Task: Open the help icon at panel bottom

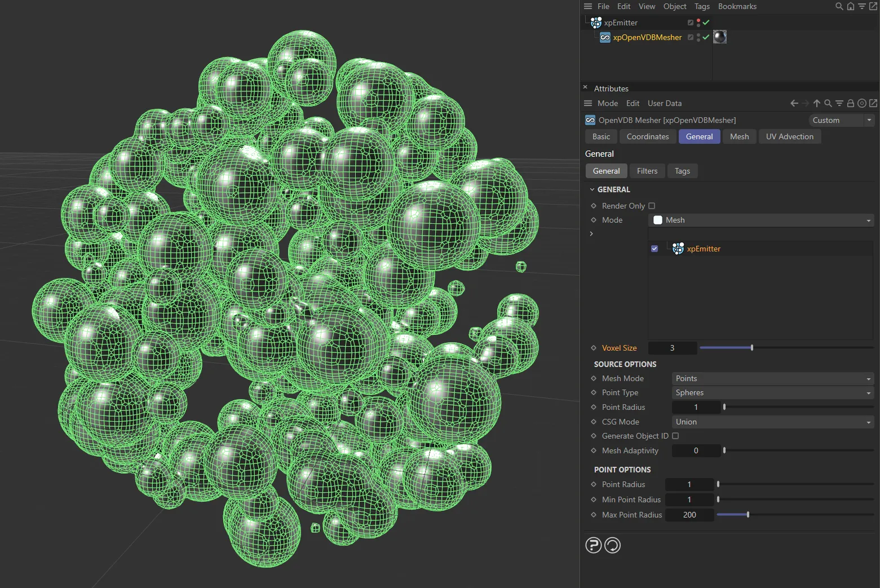Action: (593, 545)
